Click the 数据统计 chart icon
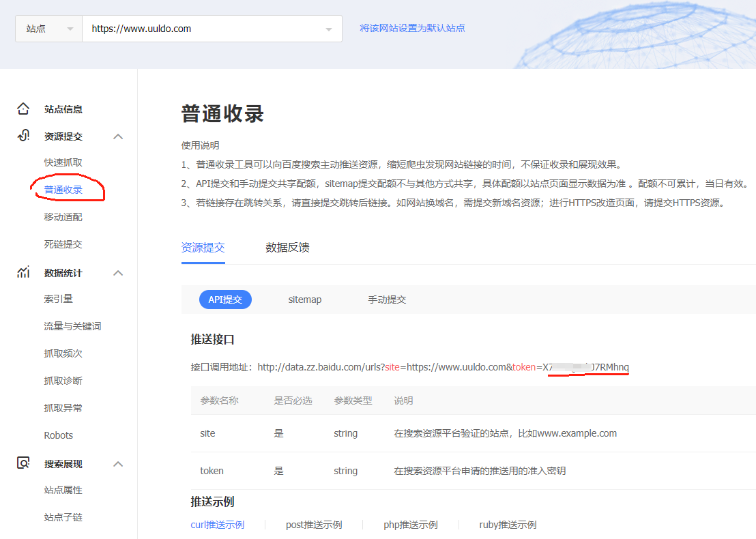756x539 pixels. tap(23, 272)
